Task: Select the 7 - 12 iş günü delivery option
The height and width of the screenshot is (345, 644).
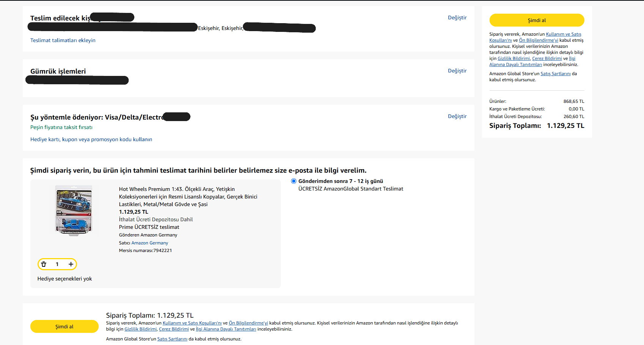Action: click(x=294, y=181)
